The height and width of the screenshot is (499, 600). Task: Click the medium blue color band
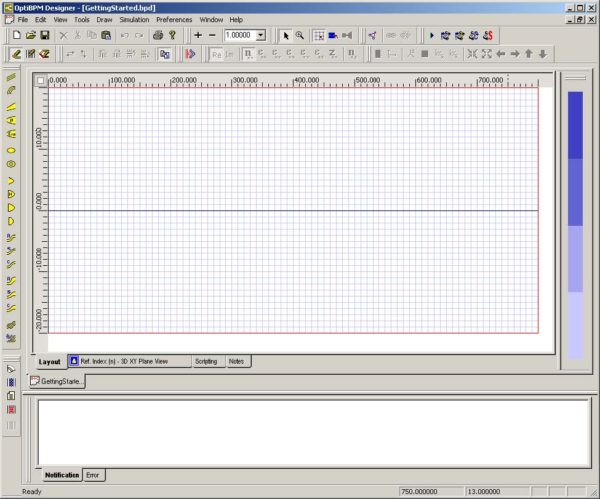pos(575,192)
